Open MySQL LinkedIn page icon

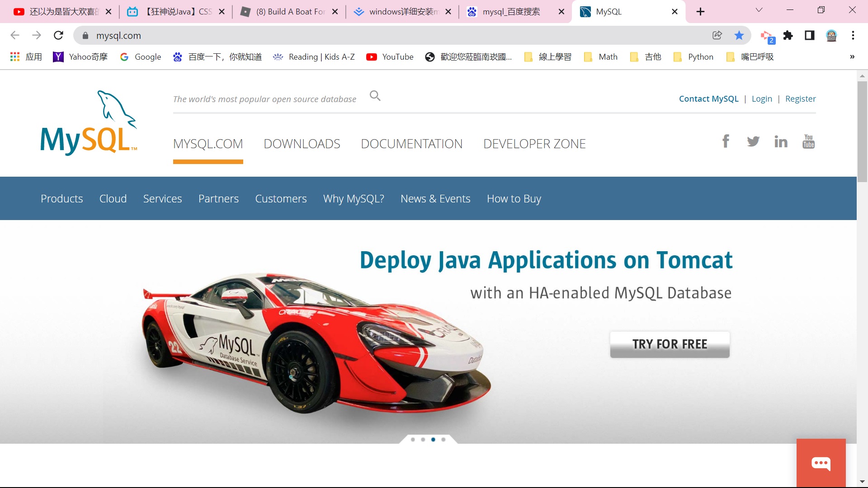click(781, 141)
